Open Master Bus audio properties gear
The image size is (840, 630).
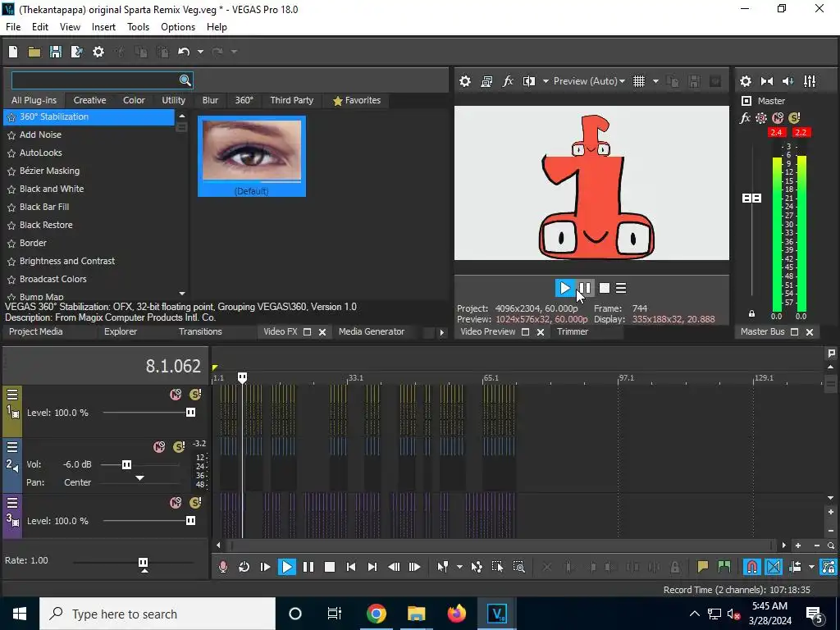pyautogui.click(x=746, y=81)
